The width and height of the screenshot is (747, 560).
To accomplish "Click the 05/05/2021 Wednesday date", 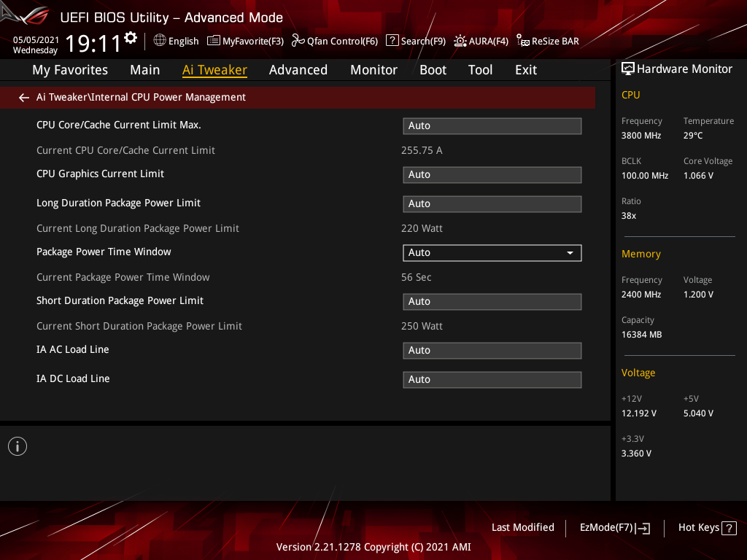I will (36, 45).
